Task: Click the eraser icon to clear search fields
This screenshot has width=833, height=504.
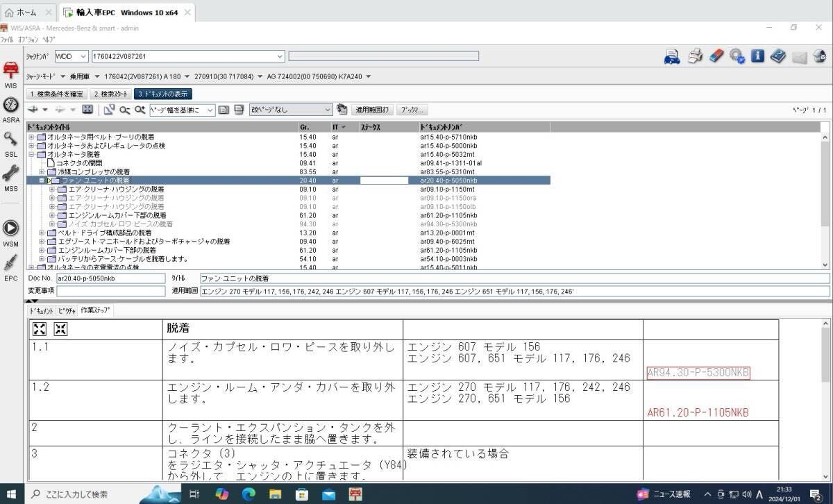Action: (715, 56)
